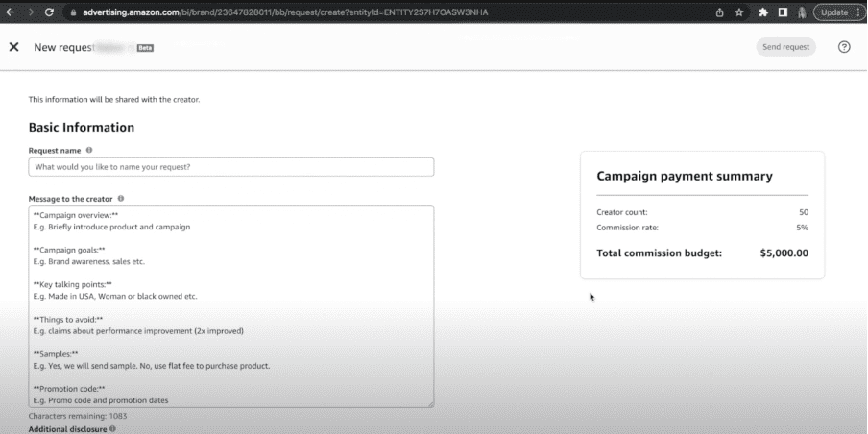Close the New request form with X
This screenshot has width=868, height=434.
click(x=13, y=47)
